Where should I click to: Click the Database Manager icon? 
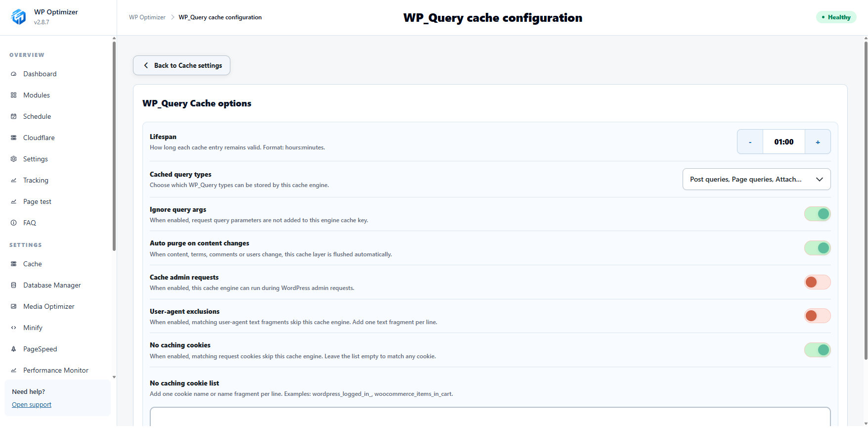[14, 285]
